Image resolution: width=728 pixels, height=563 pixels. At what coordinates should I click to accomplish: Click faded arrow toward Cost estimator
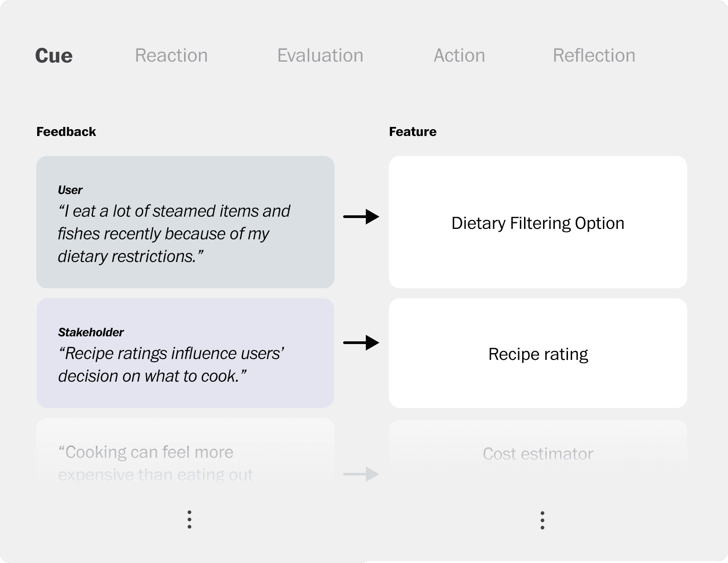point(361,474)
